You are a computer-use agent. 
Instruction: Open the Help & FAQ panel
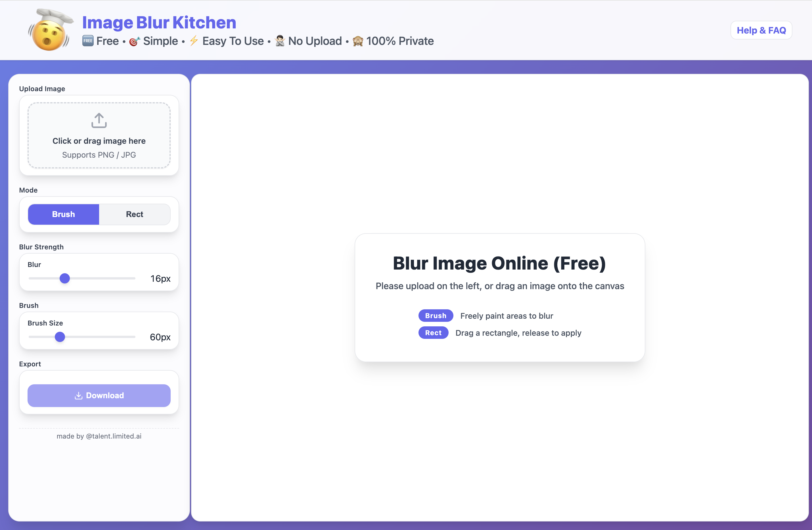click(x=761, y=30)
